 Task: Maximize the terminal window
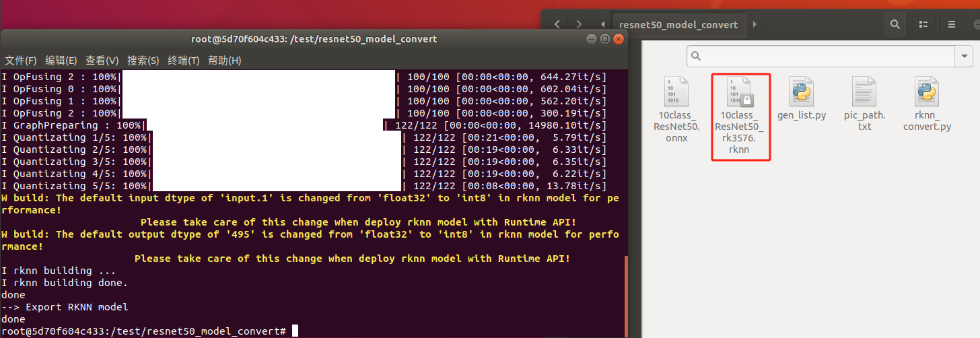coord(604,39)
